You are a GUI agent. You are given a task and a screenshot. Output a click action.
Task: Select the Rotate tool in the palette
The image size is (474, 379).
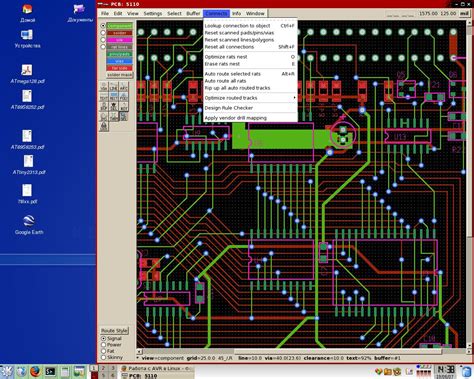[x=123, y=107]
